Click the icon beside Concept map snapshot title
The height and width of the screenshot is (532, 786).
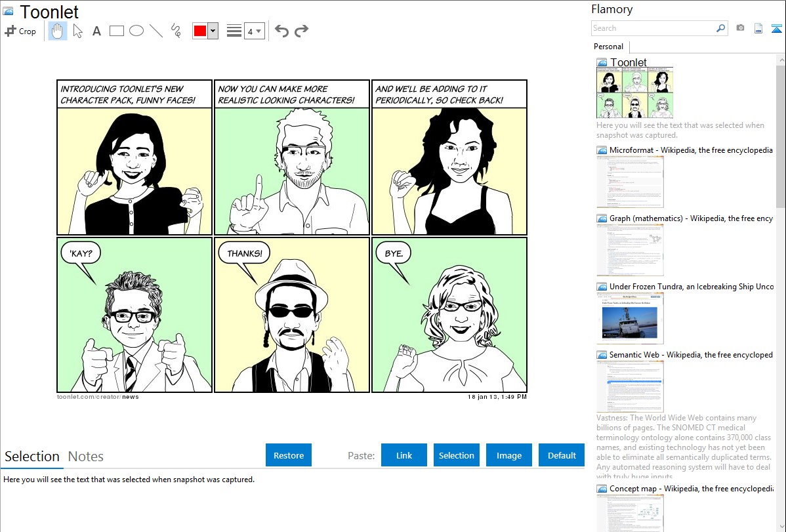pos(602,489)
